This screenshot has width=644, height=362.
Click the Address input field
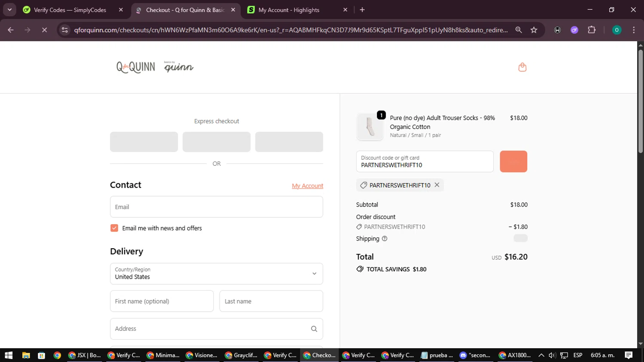click(x=216, y=329)
